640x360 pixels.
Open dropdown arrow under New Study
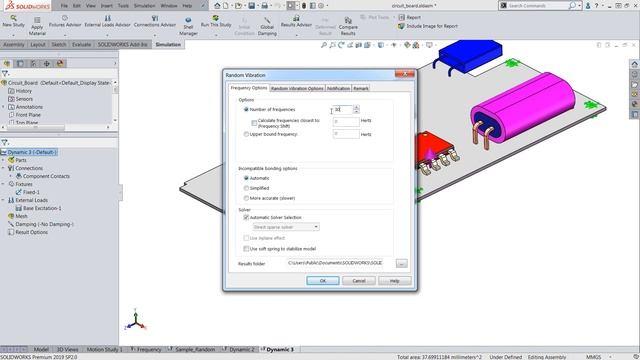pos(13,35)
